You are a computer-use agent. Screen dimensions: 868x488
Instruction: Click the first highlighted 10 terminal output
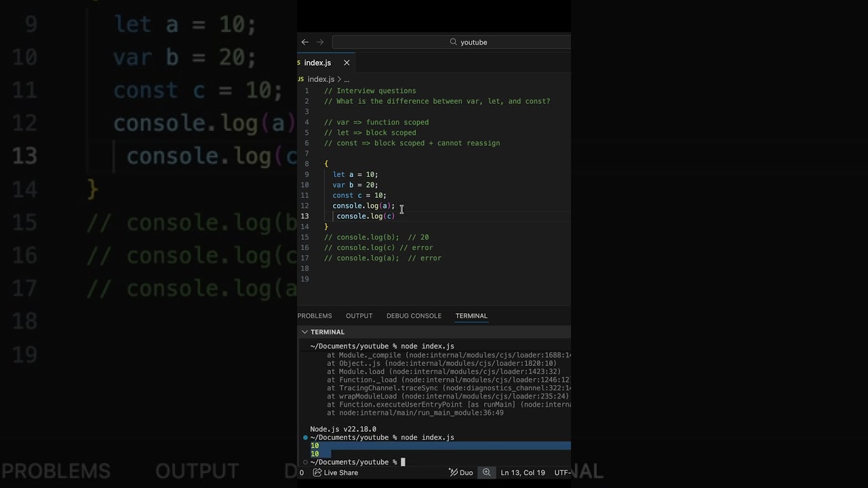pos(315,446)
